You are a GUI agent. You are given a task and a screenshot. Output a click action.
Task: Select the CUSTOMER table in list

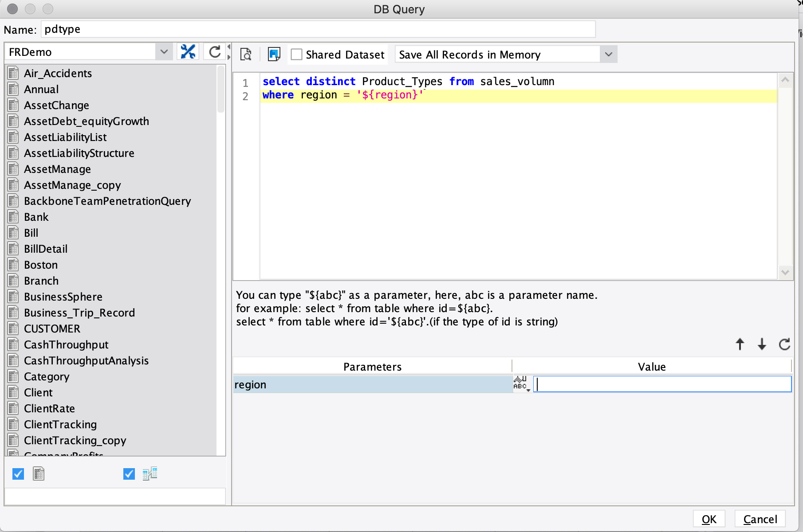52,329
